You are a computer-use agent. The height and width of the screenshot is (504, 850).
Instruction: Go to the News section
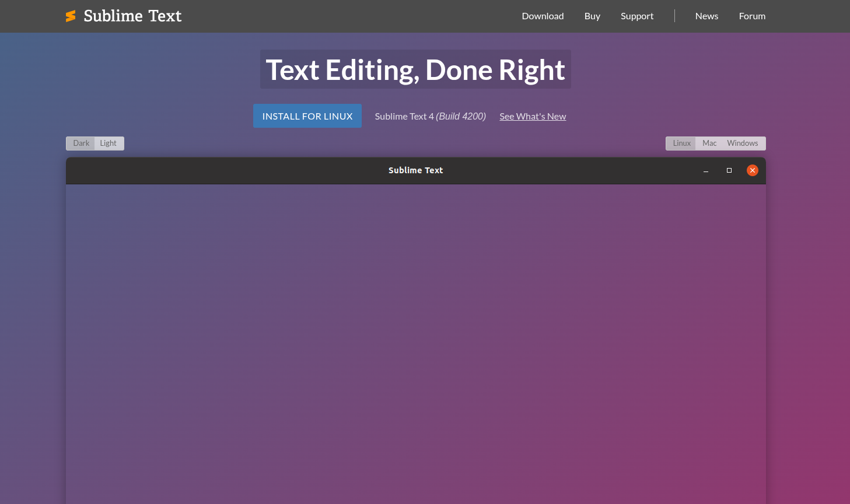coord(706,16)
